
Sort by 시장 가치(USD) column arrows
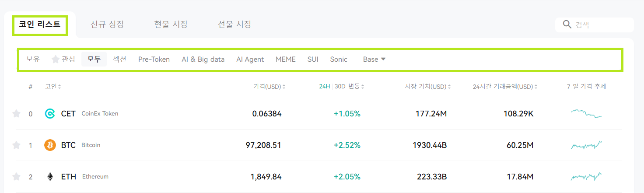coord(449,87)
